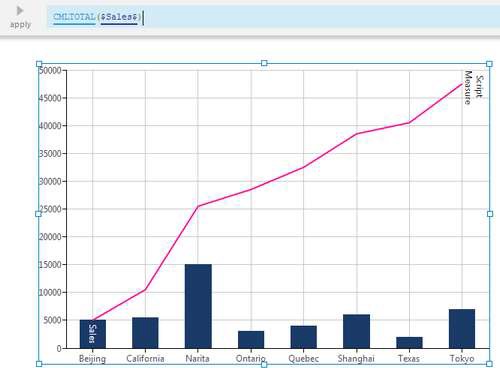Click the Beijing Sales bar
Viewport: 500px width, 368px height.
coord(93,334)
